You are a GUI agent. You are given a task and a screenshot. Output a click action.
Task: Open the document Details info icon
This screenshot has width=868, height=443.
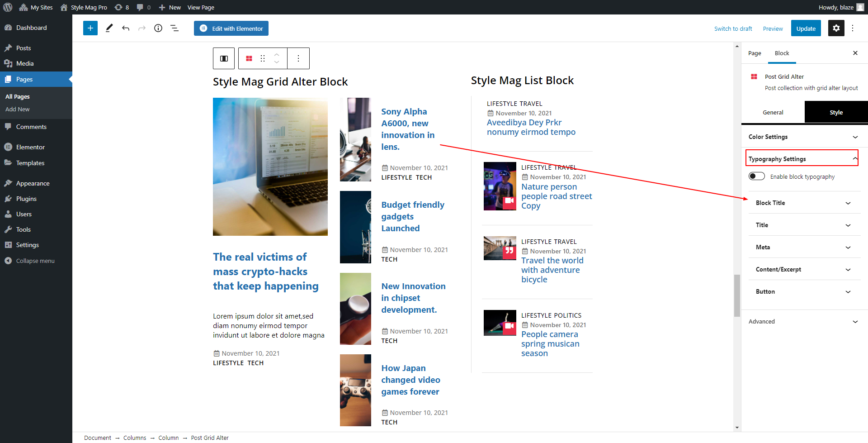click(158, 28)
